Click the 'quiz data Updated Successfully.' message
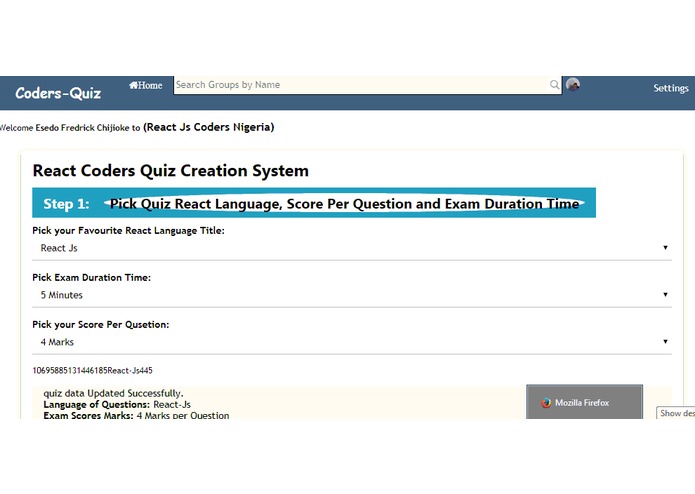The width and height of the screenshot is (695, 494). tap(113, 393)
